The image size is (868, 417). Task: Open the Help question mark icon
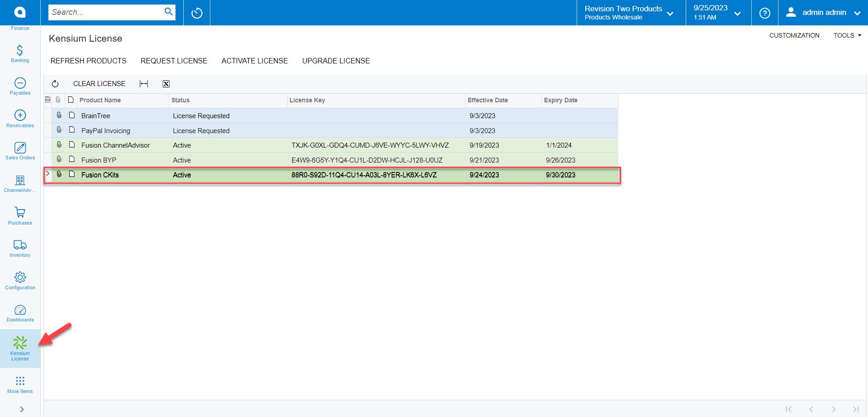tap(765, 13)
